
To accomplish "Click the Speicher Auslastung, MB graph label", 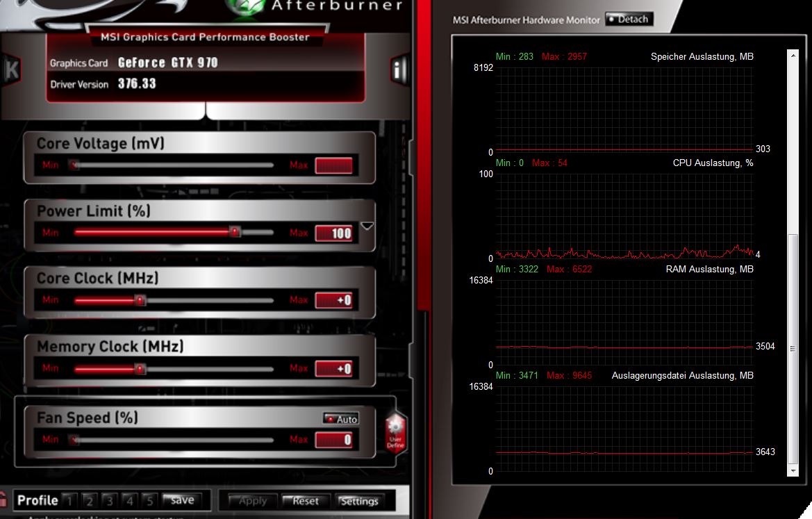I will 702,56.
